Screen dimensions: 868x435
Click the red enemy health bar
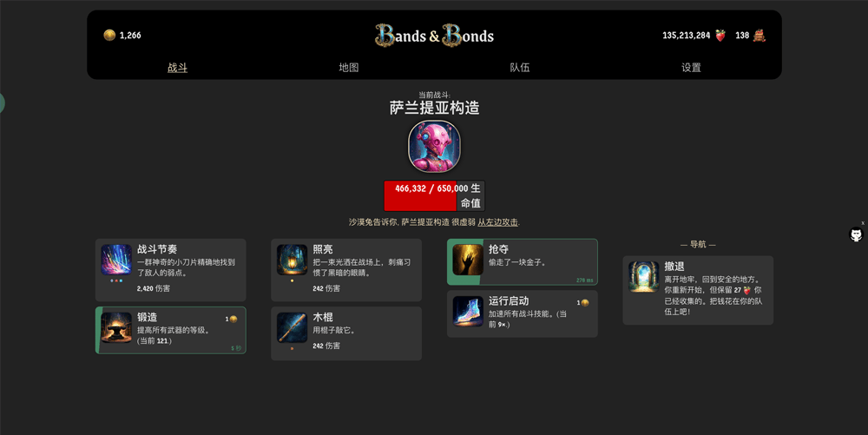coord(434,196)
